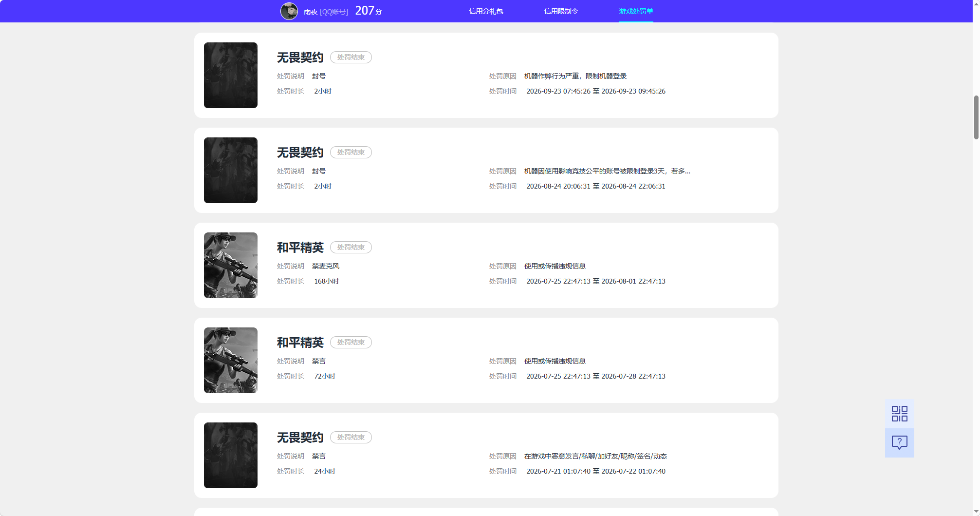Click duration value 168小时
The image size is (980, 516).
[x=327, y=281]
